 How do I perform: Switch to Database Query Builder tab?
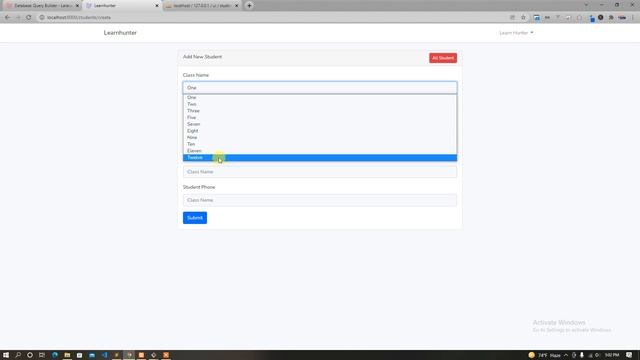(x=42, y=6)
